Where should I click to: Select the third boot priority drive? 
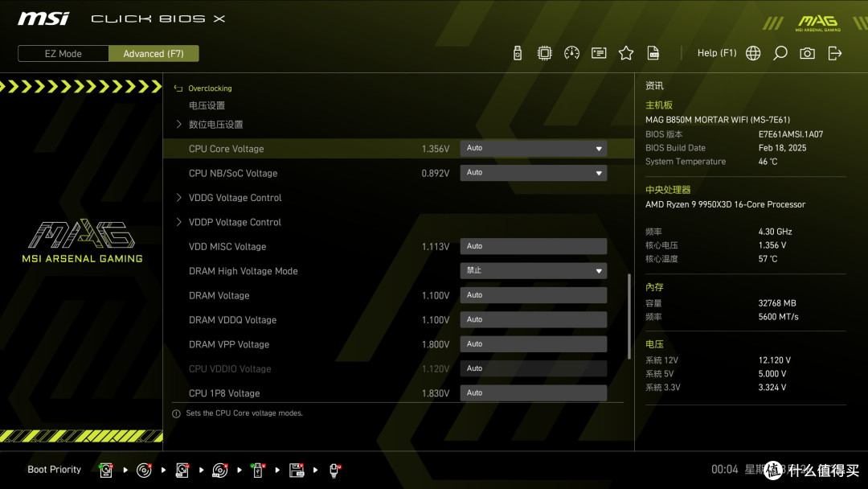click(x=182, y=471)
